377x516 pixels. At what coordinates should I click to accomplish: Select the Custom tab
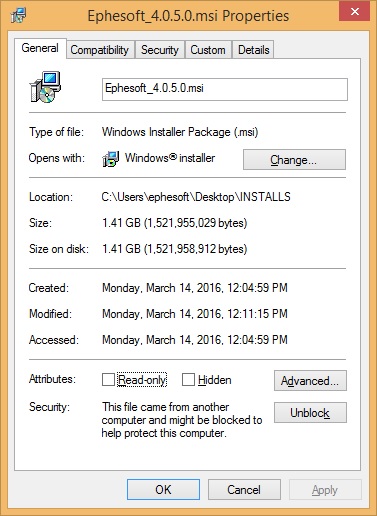coord(208,50)
